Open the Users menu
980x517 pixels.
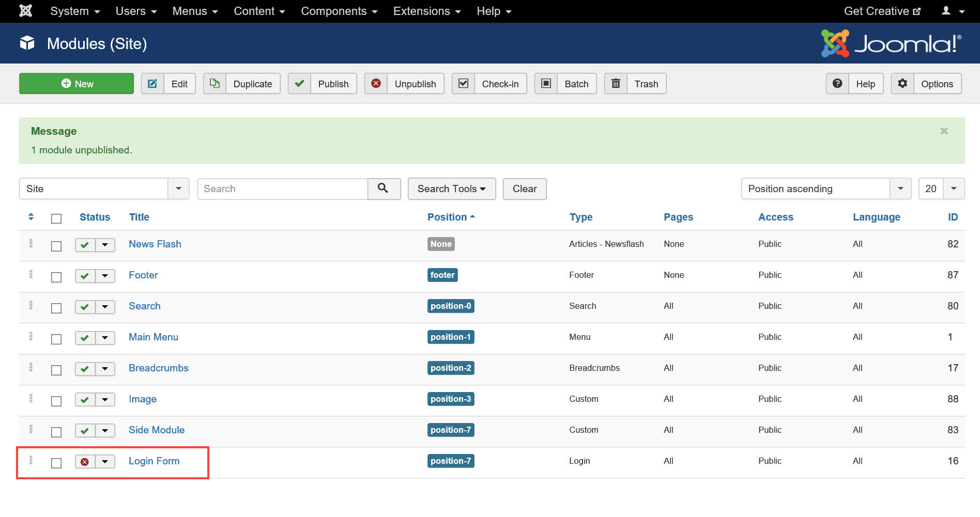tap(136, 11)
